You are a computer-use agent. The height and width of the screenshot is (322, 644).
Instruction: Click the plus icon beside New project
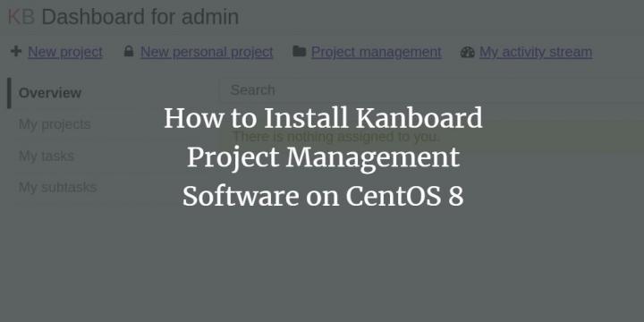coord(16,51)
